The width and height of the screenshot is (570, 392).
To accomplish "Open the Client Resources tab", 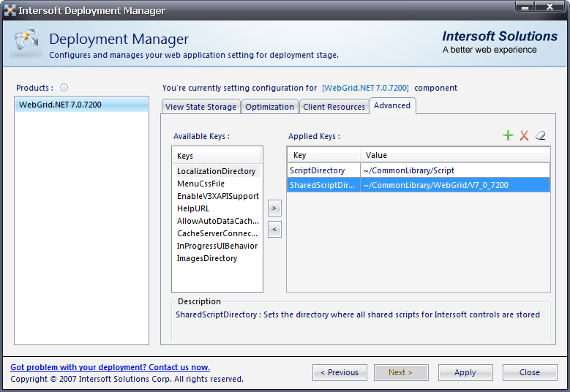I will pyautogui.click(x=334, y=107).
